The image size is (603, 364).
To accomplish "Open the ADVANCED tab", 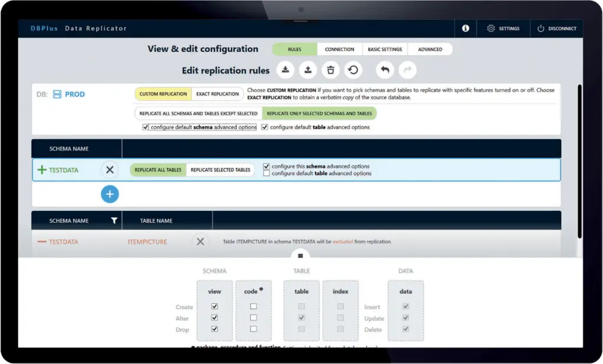I will pyautogui.click(x=430, y=49).
